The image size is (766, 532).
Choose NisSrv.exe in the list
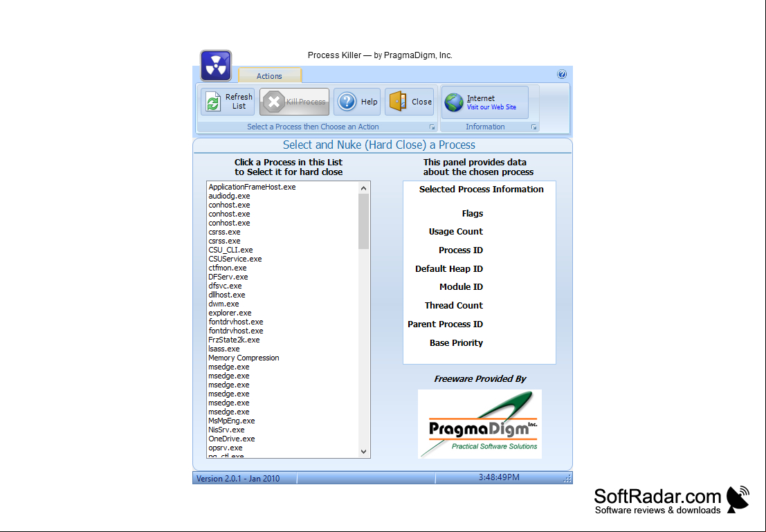(227, 430)
